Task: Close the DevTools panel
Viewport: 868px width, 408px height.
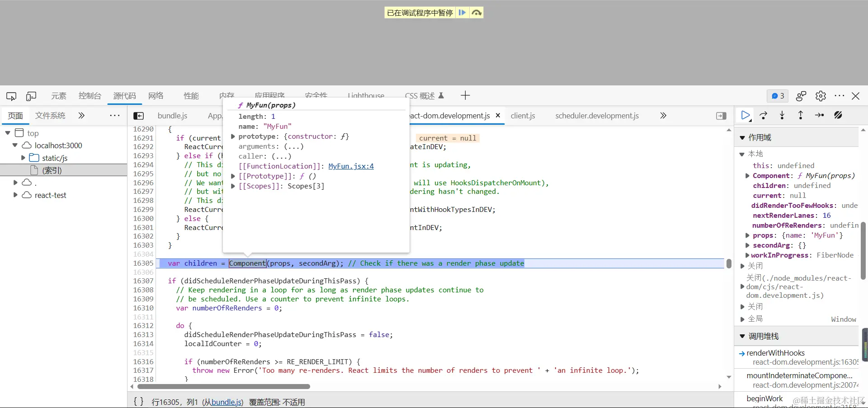Action: (x=856, y=96)
